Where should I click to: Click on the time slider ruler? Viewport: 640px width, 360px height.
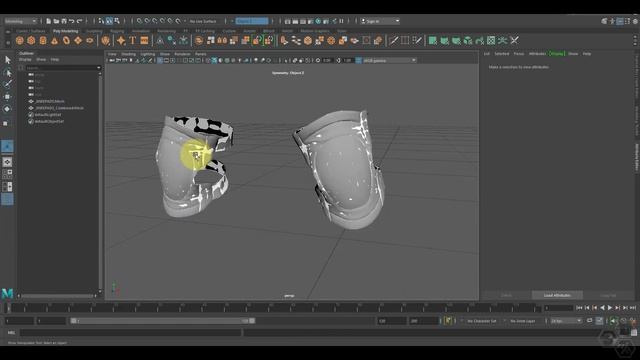(273, 308)
